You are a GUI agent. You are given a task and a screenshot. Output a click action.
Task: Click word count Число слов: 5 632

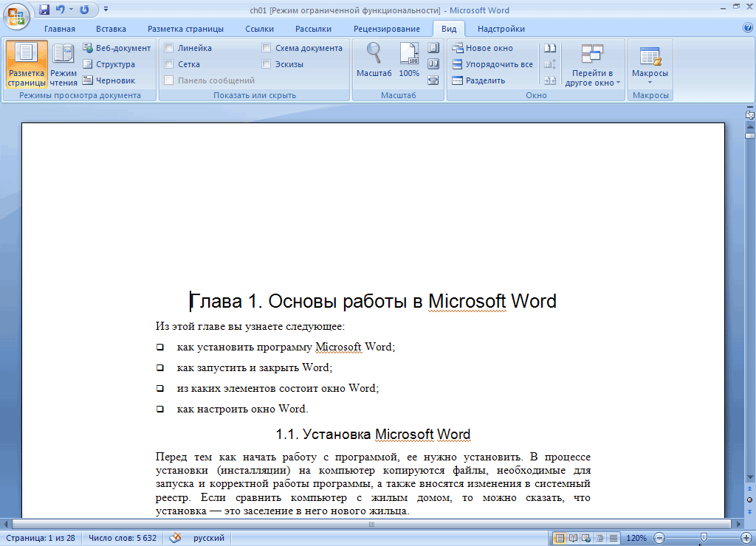click(x=123, y=538)
